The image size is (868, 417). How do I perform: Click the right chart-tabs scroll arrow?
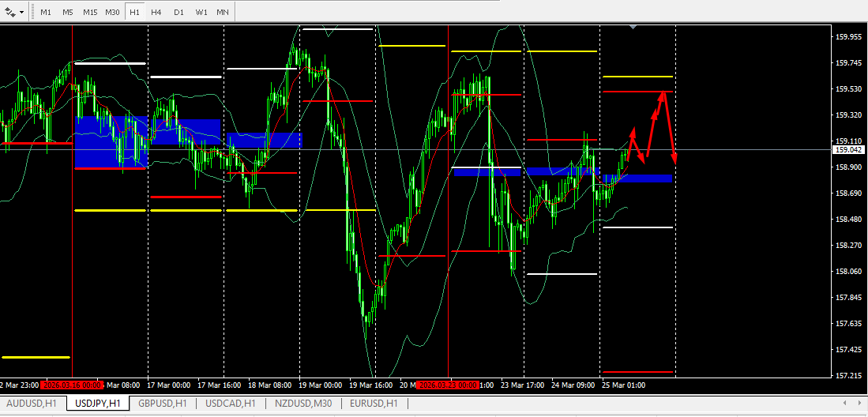click(x=858, y=403)
